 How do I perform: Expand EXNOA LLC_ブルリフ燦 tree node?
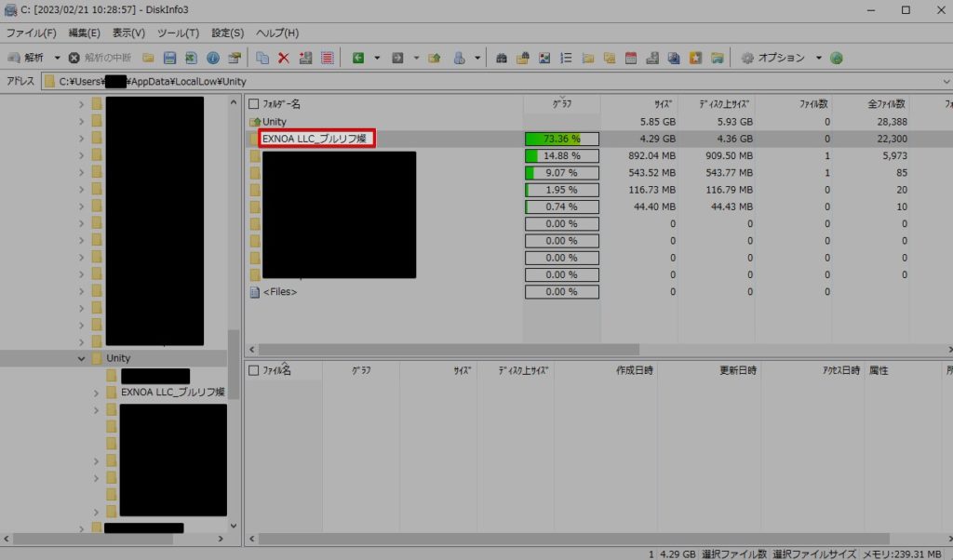click(x=96, y=393)
